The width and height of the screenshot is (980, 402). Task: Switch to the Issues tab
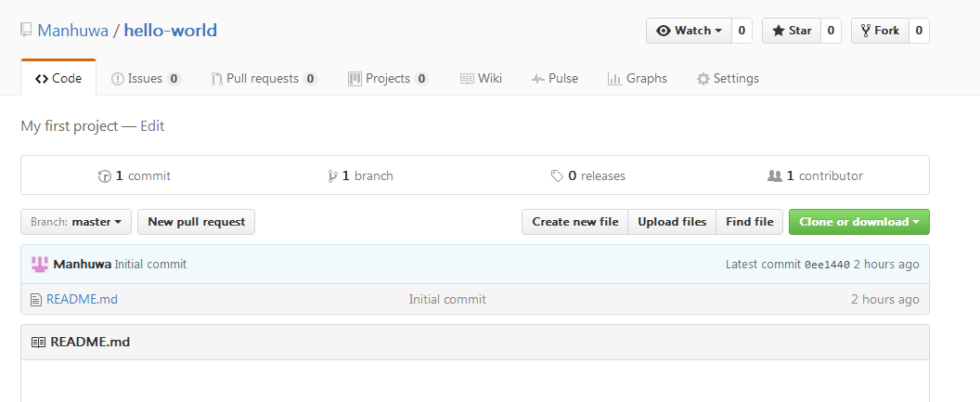146,78
